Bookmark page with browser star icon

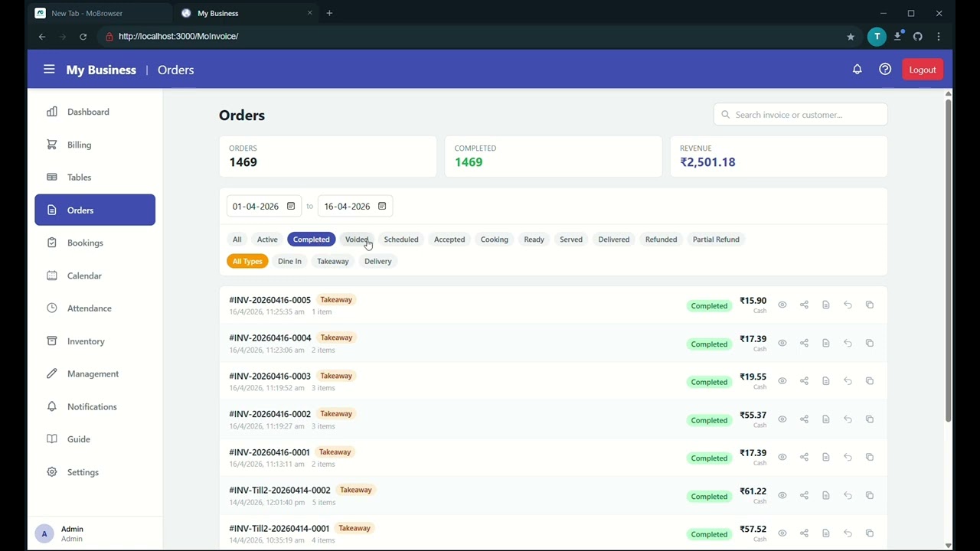[851, 36]
